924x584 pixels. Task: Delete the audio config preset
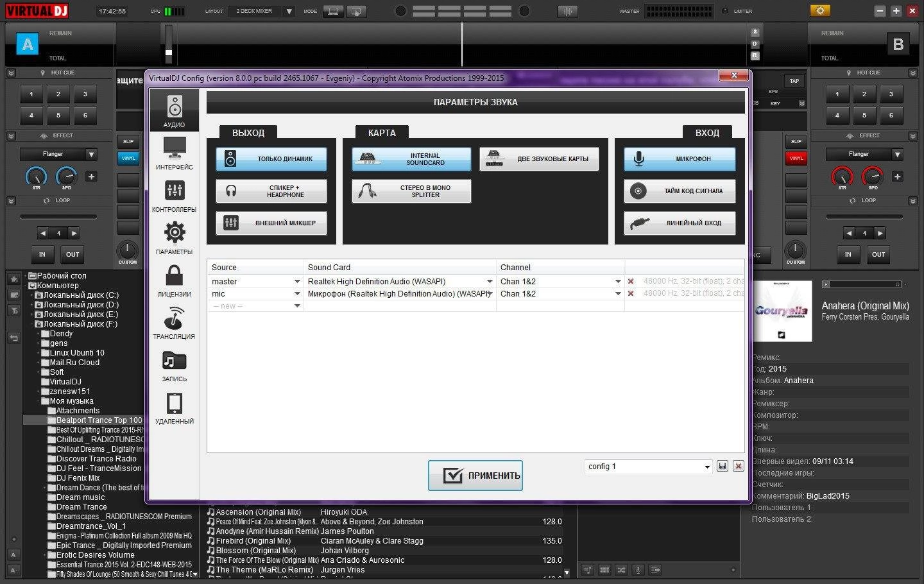(739, 467)
